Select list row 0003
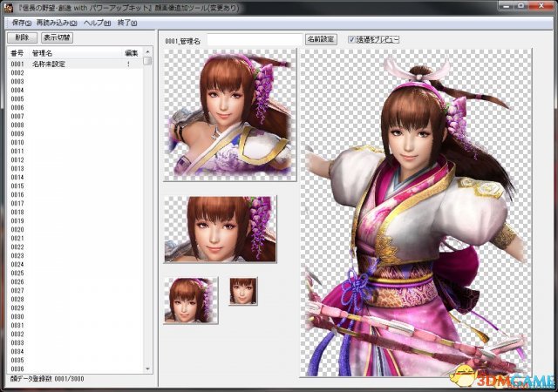 tap(76, 82)
